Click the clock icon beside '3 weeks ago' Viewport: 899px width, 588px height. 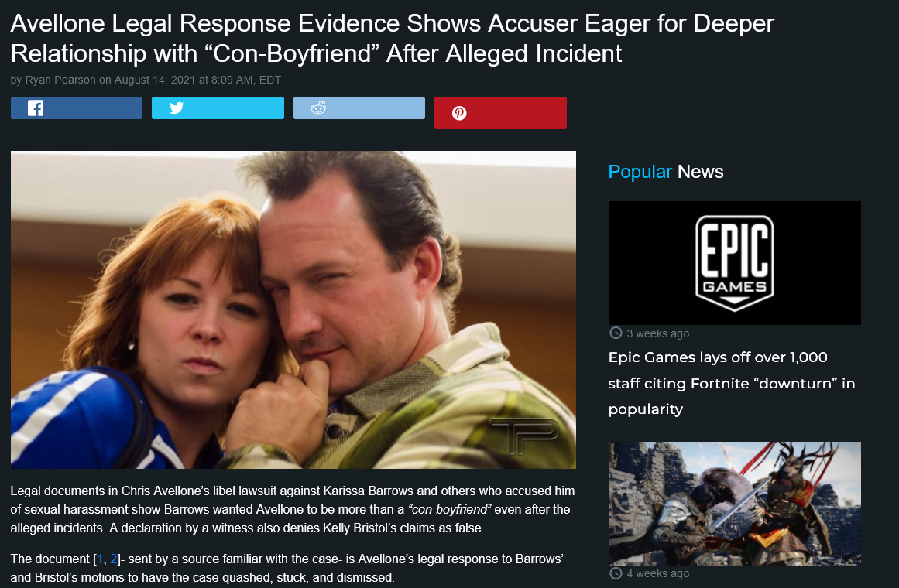(x=616, y=333)
